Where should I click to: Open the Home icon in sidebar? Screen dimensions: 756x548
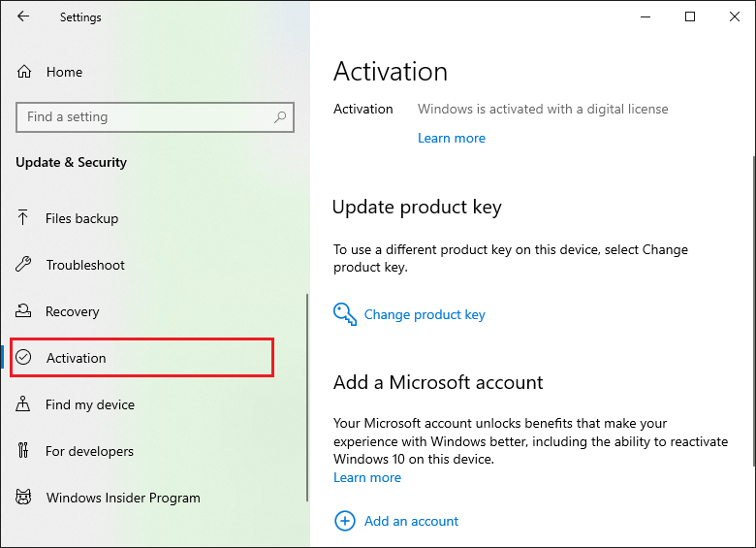click(24, 72)
